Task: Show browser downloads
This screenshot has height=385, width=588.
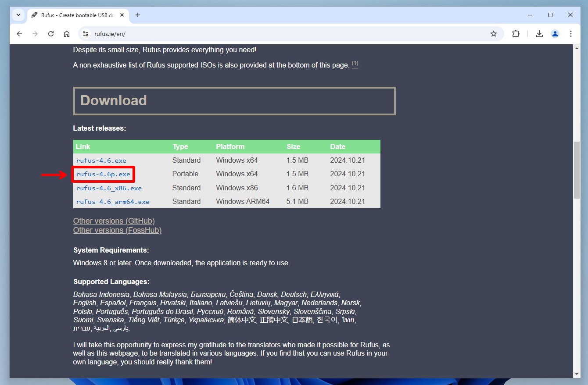Action: click(x=539, y=34)
